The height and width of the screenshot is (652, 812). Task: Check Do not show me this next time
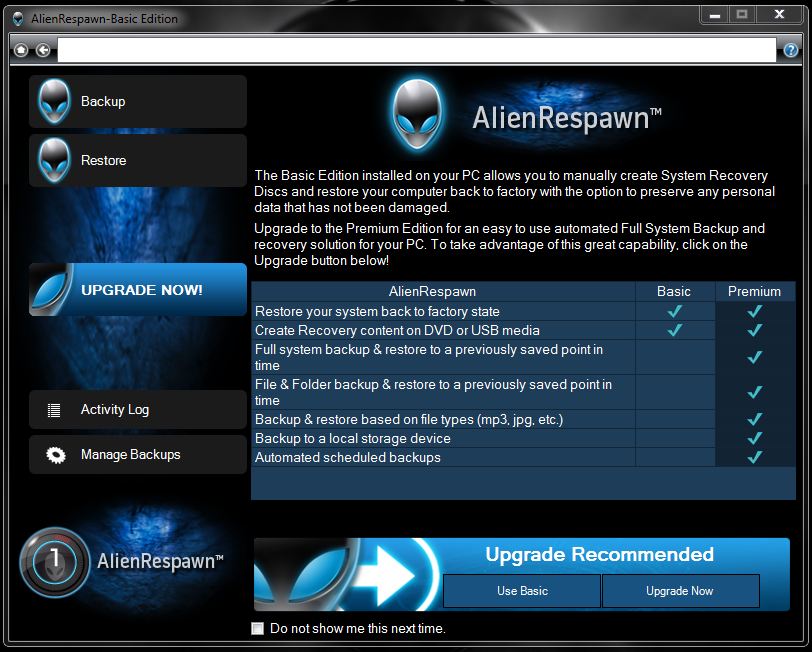(x=257, y=628)
